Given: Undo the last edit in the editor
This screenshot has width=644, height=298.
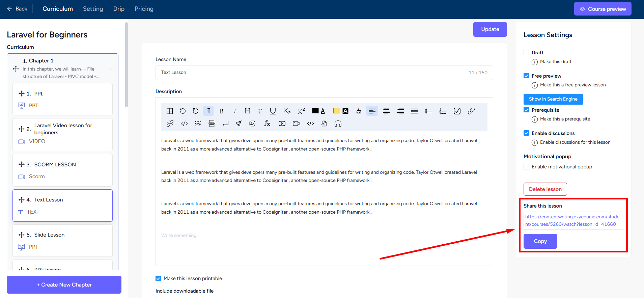Looking at the screenshot, I should click(x=183, y=111).
